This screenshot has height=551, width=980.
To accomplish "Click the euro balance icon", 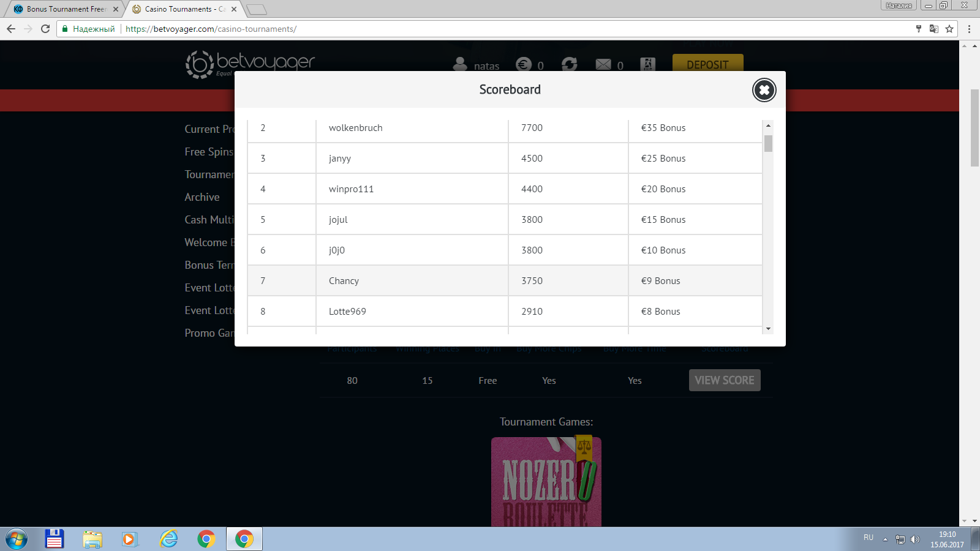I will coord(524,64).
